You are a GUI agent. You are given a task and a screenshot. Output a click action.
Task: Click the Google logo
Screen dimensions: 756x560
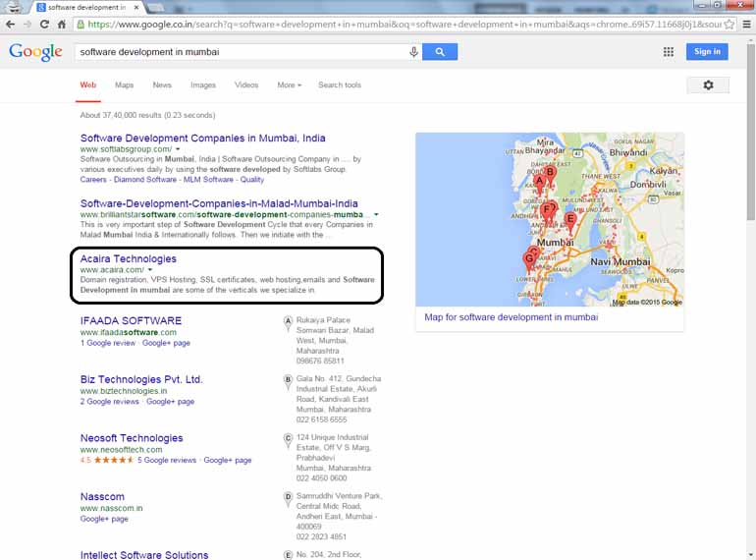pos(35,52)
